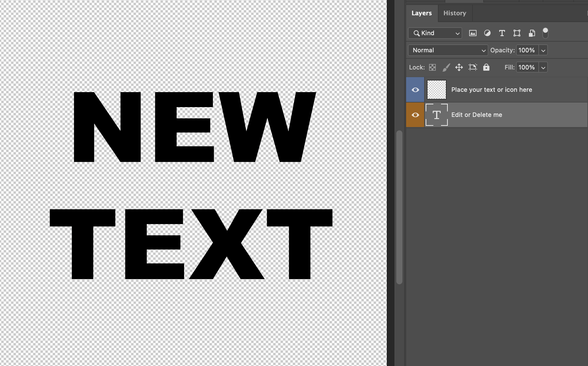Screen dimensions: 588x366
Task: Select the Layers tab
Action: tap(422, 13)
